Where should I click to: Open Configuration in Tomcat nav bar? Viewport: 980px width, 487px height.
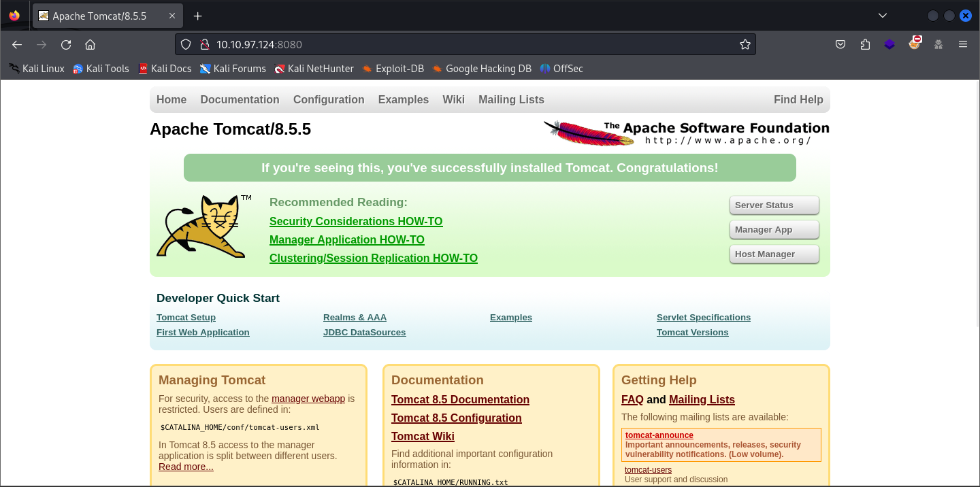click(329, 99)
